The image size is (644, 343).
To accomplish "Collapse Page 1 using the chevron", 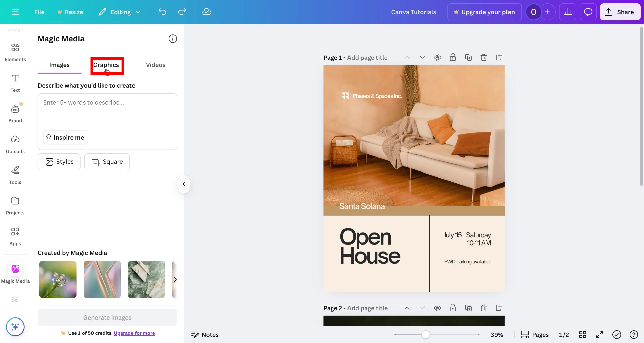I will click(x=407, y=57).
